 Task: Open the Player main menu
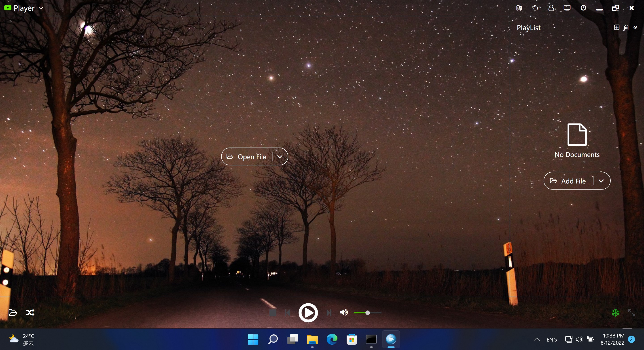(x=24, y=8)
